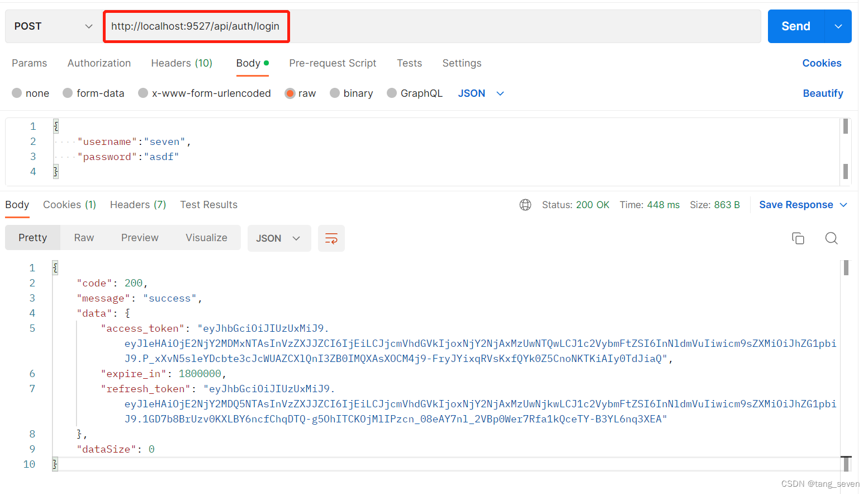The height and width of the screenshot is (494, 868).
Task: Click the network information globe icon
Action: click(525, 205)
